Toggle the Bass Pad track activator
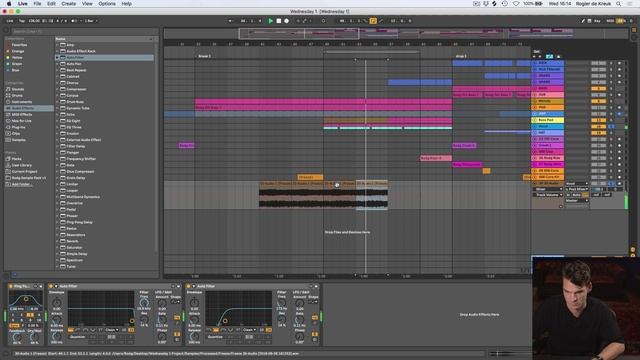 598,120
